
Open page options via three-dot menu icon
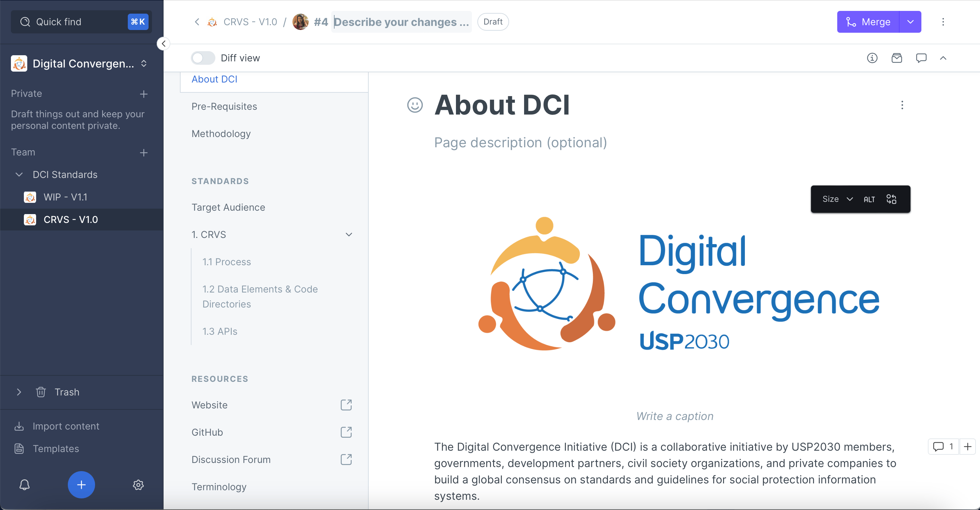coord(902,105)
